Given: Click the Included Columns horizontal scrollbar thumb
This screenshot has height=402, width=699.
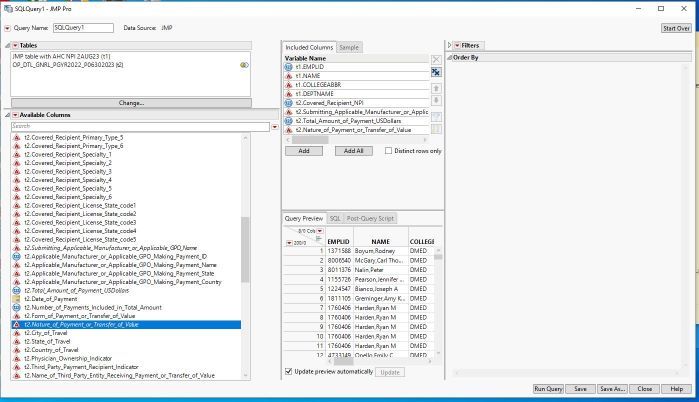Looking at the screenshot, I should point(310,140).
